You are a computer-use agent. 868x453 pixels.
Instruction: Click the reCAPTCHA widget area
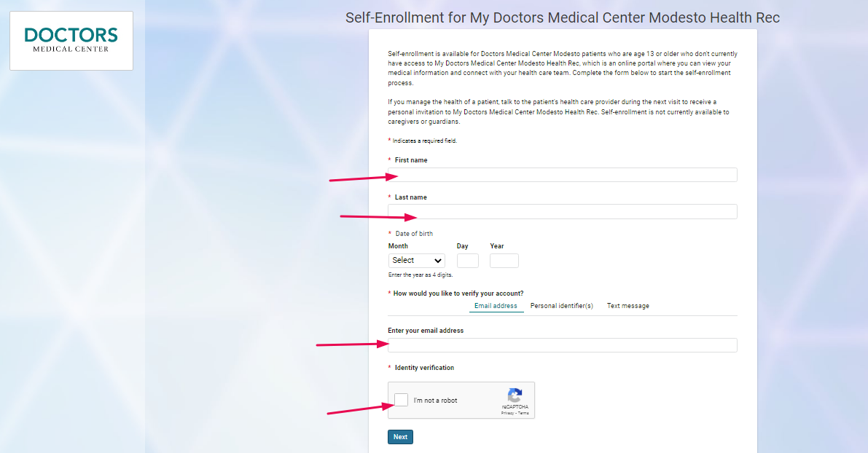coord(461,400)
